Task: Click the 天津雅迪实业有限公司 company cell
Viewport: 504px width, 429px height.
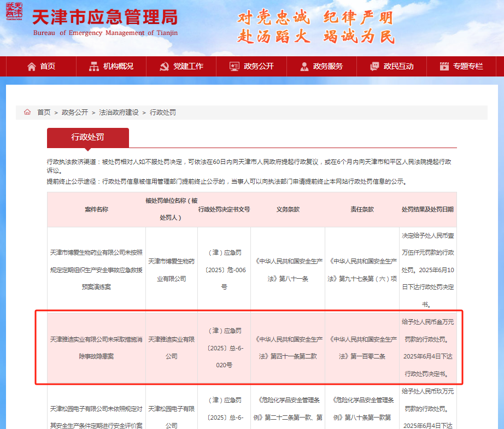Action: pyautogui.click(x=171, y=348)
